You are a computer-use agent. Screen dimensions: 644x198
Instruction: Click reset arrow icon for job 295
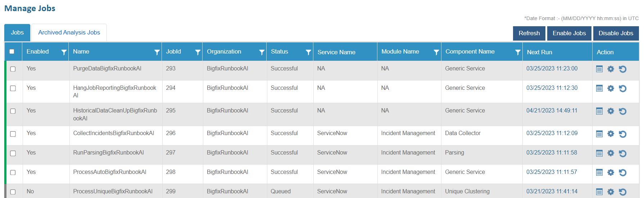point(622,111)
